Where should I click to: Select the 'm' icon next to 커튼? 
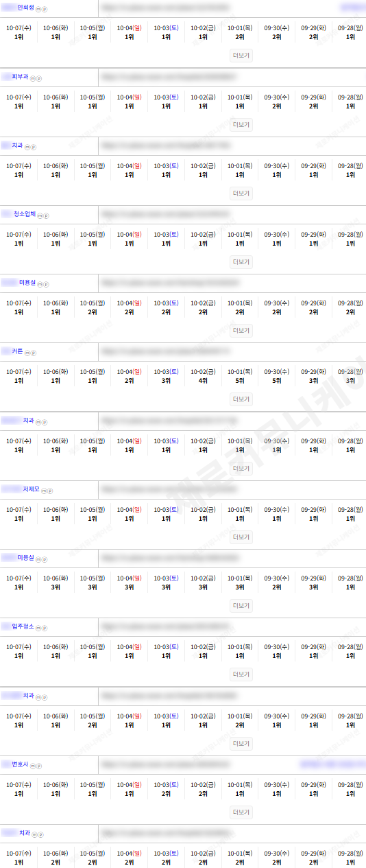click(x=27, y=353)
